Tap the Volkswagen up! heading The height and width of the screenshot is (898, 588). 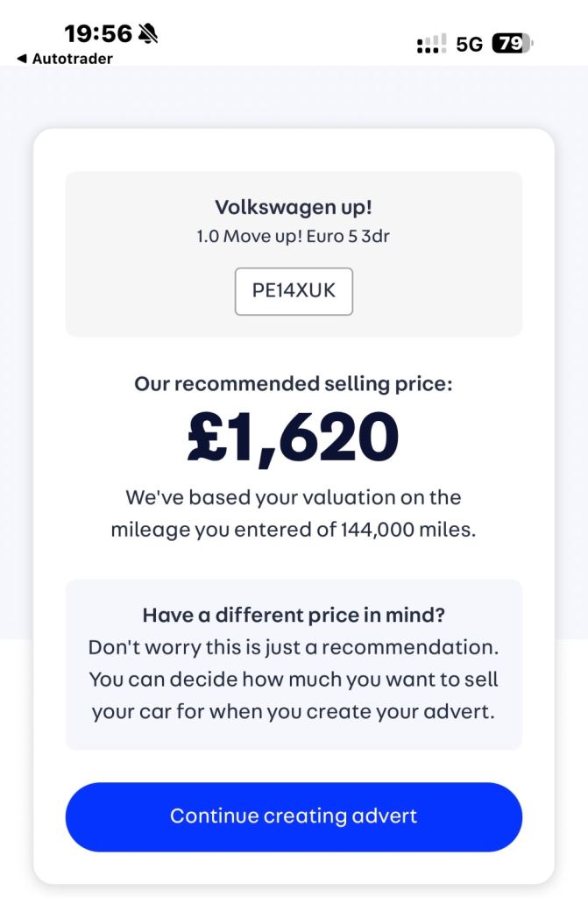pos(294,208)
